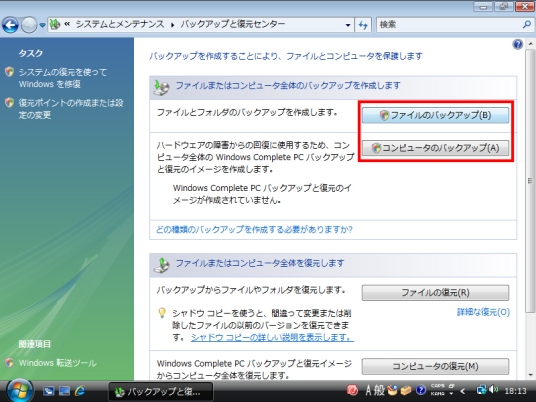536x402 pixels.
Task: Click the light bulb tip icon
Action: [x=162, y=313]
